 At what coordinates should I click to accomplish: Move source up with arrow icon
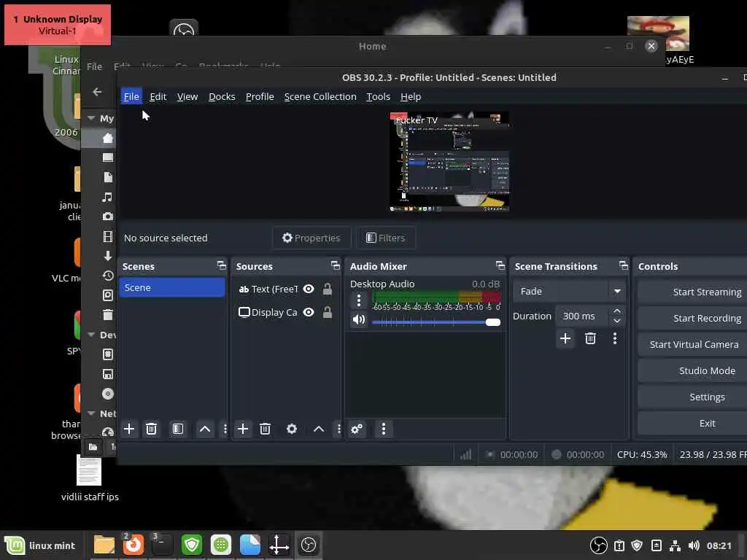click(319, 429)
